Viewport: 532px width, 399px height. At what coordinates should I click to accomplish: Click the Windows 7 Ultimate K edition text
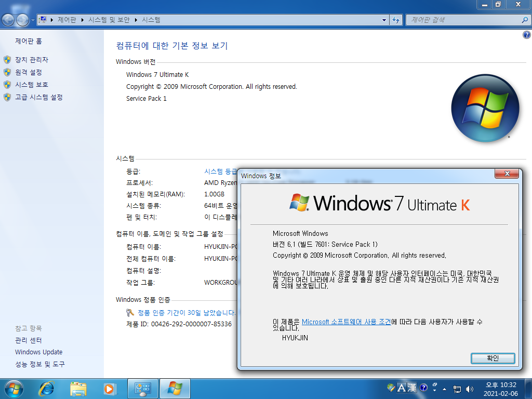(x=157, y=75)
